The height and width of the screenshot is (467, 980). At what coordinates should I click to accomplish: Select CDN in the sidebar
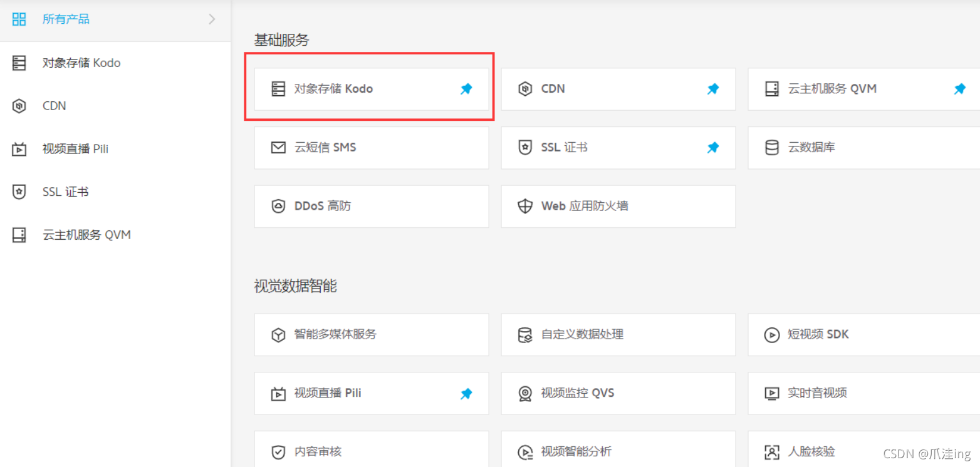click(115, 106)
